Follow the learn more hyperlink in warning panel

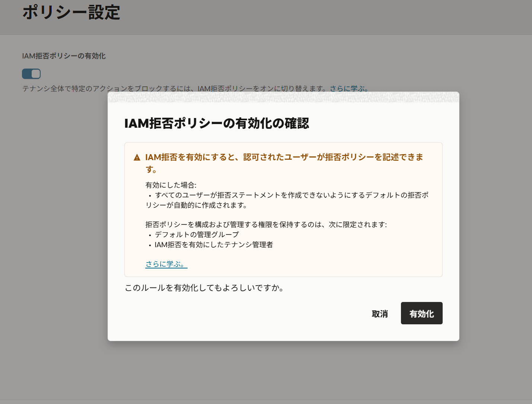tap(165, 264)
